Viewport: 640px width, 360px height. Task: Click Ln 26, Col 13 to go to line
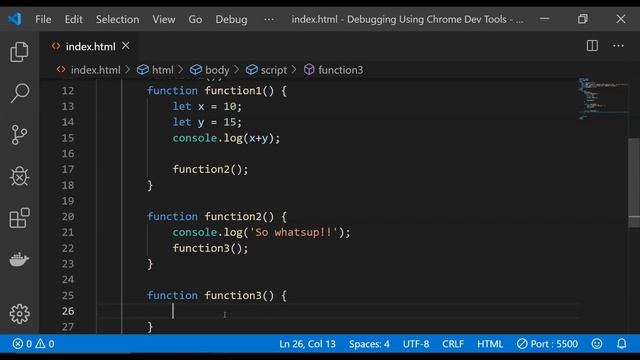click(x=307, y=344)
